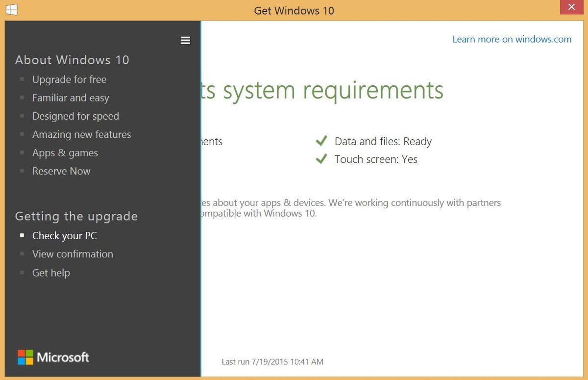Click the bullet marker beside Reserve Now

pyautogui.click(x=22, y=170)
